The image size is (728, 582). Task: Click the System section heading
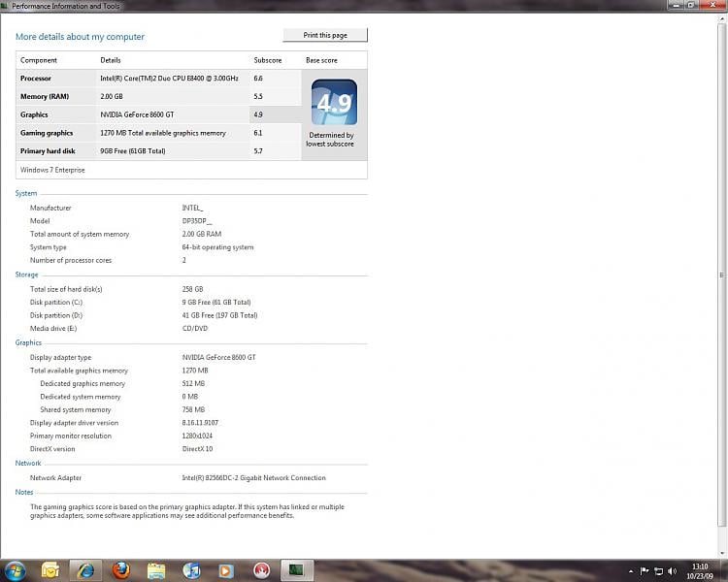(x=26, y=194)
